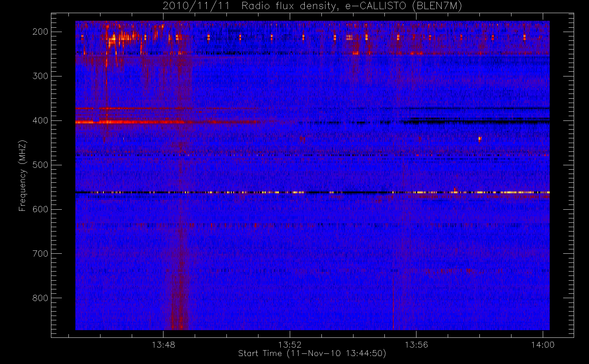
Task: Click the 600 frequency tick label
Action: [40, 209]
